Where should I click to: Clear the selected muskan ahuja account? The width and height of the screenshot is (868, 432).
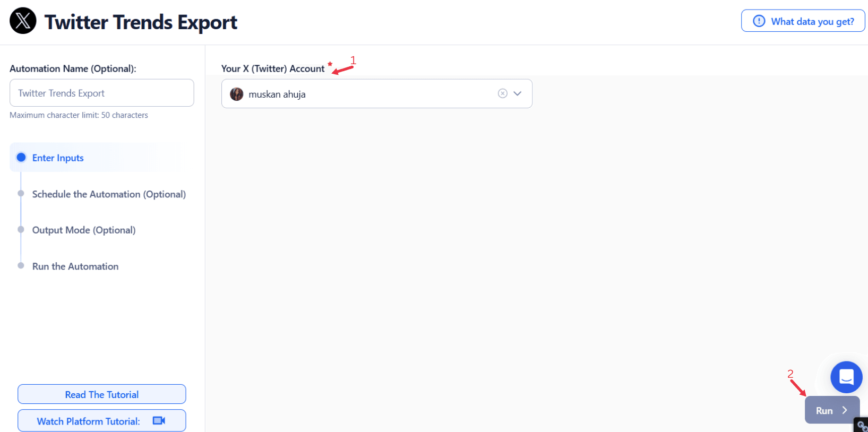pyautogui.click(x=502, y=93)
